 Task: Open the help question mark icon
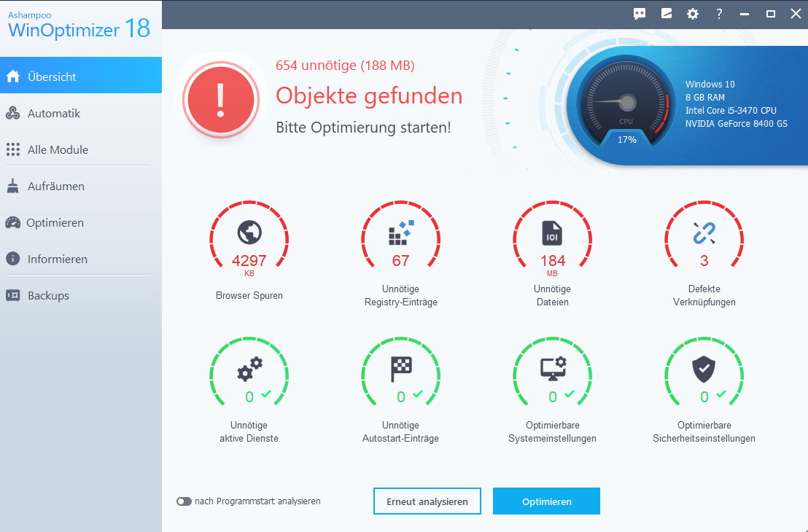pos(719,14)
